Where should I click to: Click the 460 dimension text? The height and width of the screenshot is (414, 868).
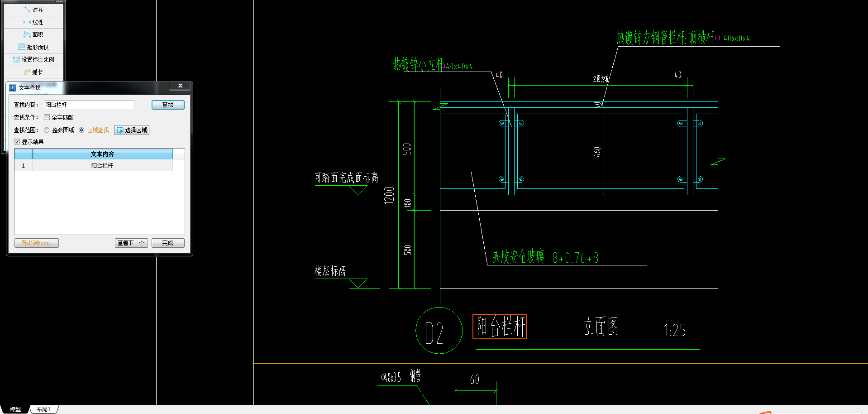(x=597, y=152)
